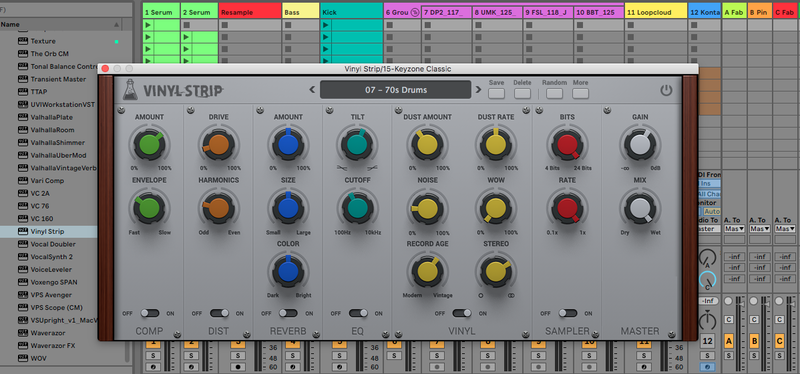Click the 6 Group track fold icon
This screenshot has height=374, width=800.
[415, 12]
